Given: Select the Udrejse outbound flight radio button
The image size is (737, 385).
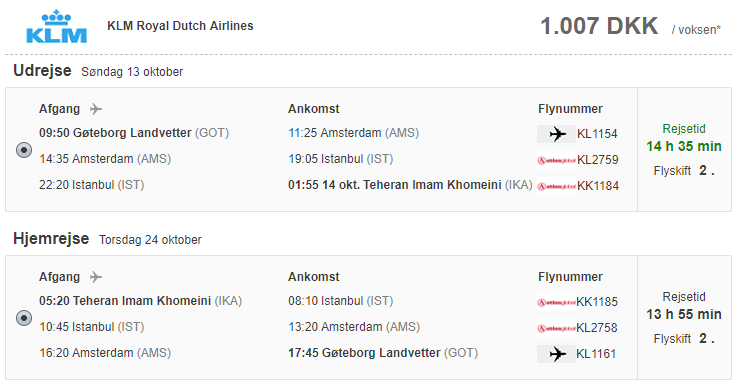Looking at the screenshot, I should pyautogui.click(x=24, y=150).
